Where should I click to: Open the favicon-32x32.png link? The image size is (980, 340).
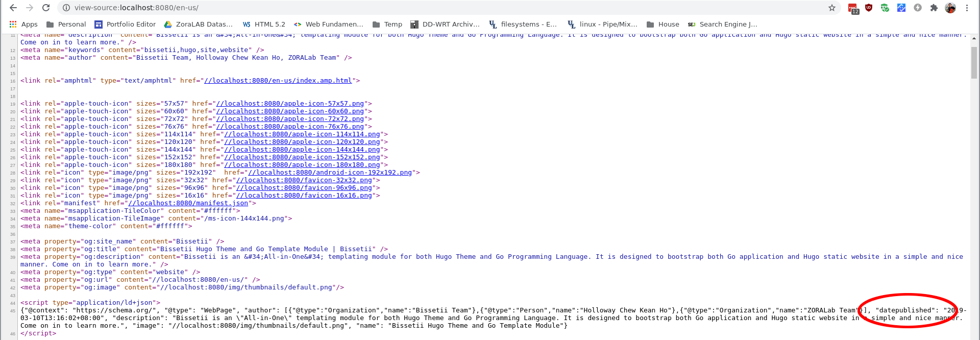point(304,180)
